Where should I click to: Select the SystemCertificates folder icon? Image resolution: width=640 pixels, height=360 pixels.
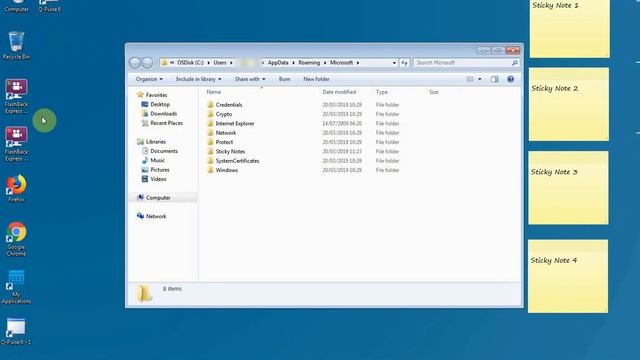pos(210,161)
